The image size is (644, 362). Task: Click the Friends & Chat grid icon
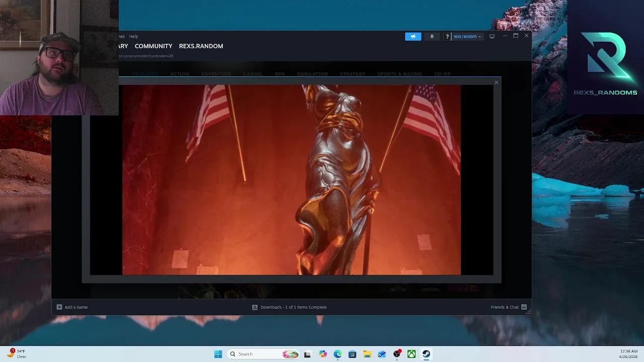tap(524, 307)
